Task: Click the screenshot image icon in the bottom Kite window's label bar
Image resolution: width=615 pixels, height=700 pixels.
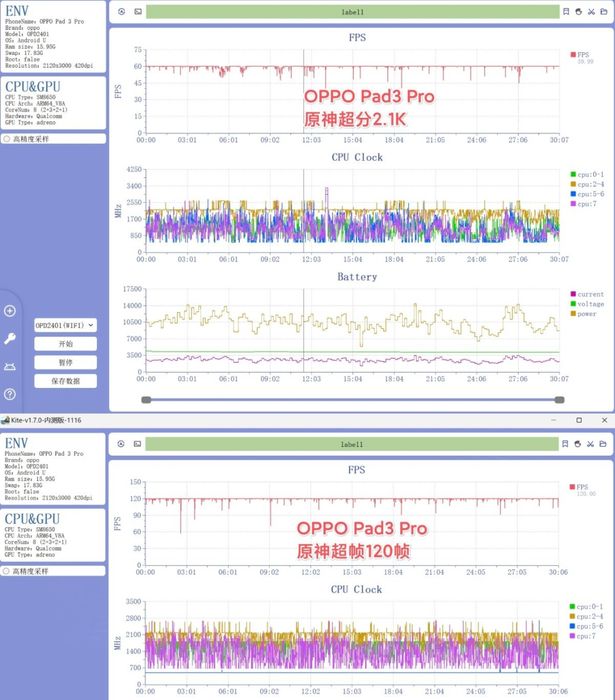Action: click(x=137, y=444)
